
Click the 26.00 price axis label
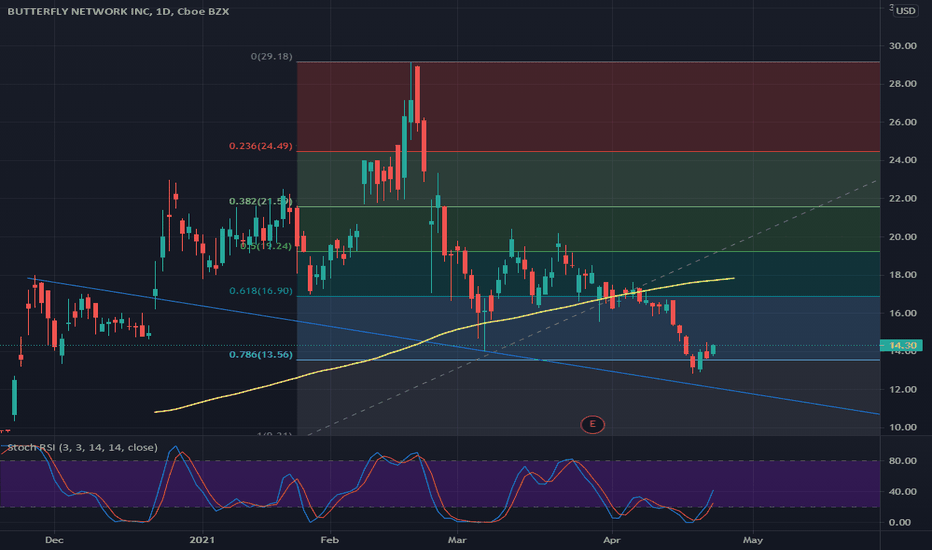point(902,122)
